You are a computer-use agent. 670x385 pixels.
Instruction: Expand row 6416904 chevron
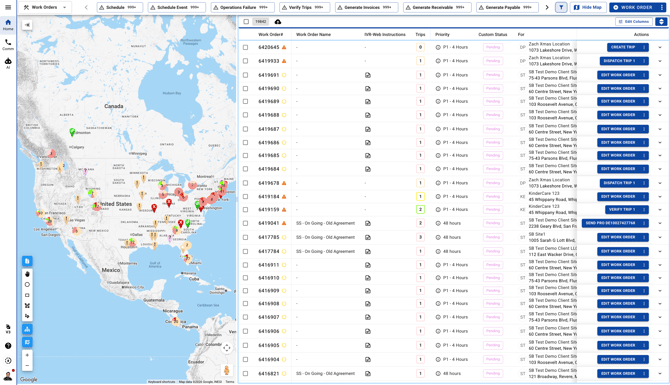(x=660, y=360)
